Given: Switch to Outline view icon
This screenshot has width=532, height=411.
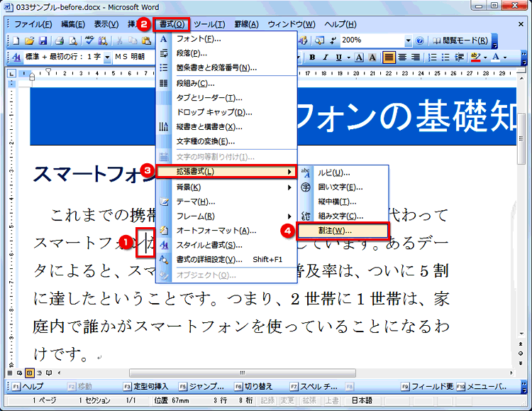Looking at the screenshot, I should coord(39,373).
